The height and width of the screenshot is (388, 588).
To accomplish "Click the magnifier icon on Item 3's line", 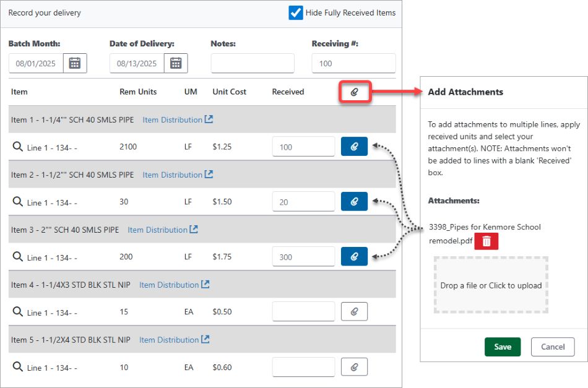I will point(17,256).
